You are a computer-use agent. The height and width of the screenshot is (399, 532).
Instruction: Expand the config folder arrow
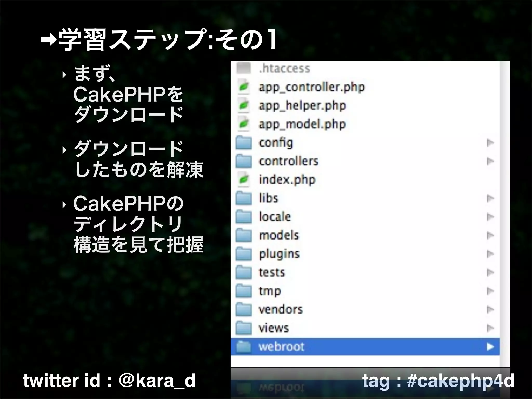coord(490,143)
